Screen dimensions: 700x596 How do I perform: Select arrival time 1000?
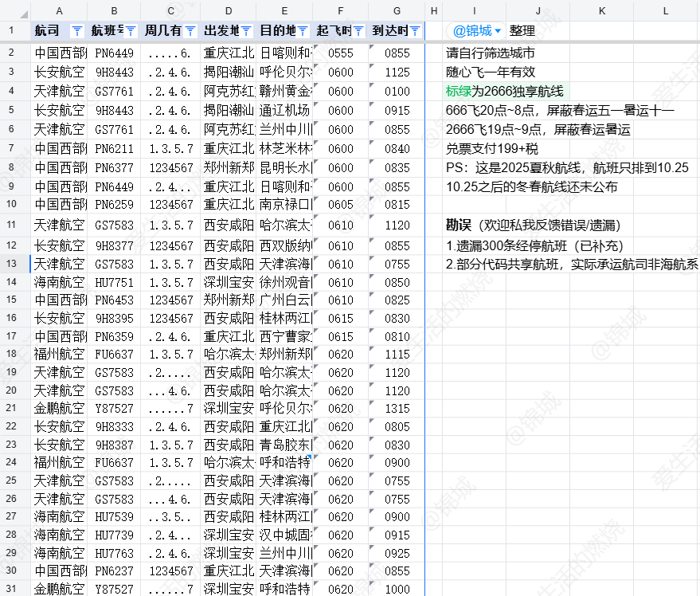click(397, 589)
